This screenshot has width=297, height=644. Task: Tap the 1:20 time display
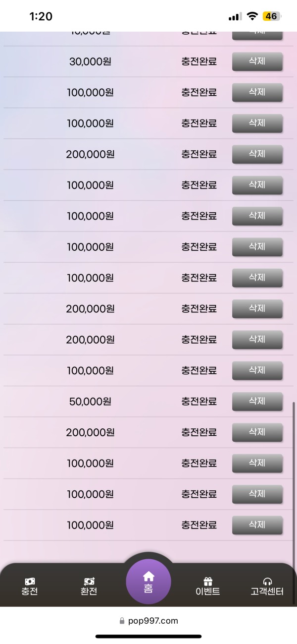pyautogui.click(x=42, y=16)
